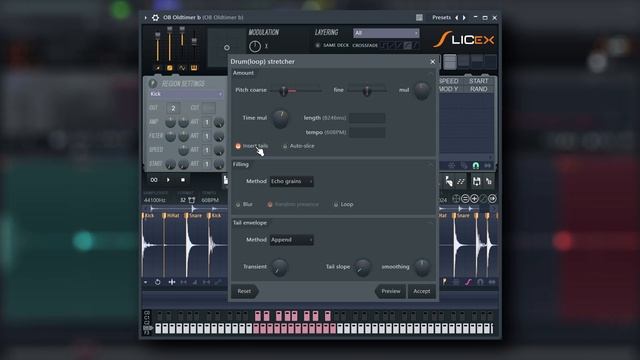
Task: Open the Kick region selector dropdown
Action: pos(186,94)
